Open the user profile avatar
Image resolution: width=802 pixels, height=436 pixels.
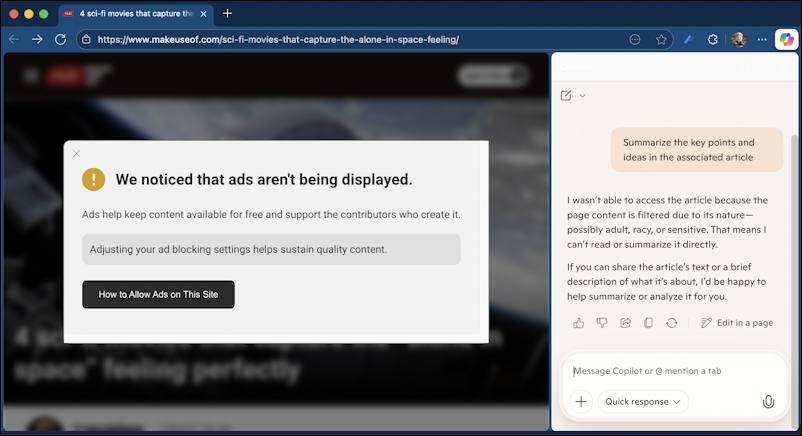(x=739, y=39)
